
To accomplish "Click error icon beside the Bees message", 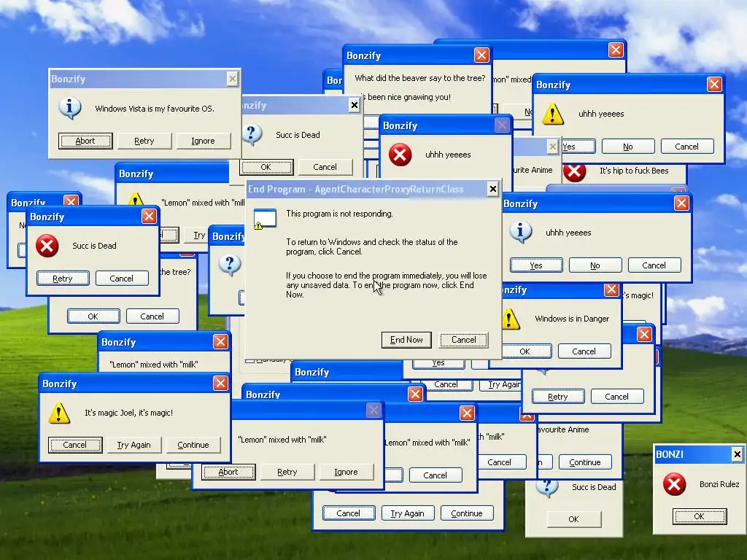I will pyautogui.click(x=575, y=171).
